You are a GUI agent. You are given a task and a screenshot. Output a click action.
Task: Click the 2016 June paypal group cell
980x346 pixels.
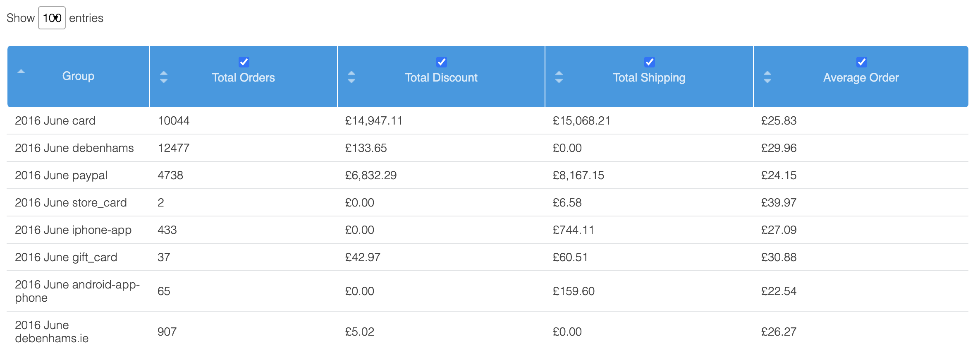coord(61,175)
